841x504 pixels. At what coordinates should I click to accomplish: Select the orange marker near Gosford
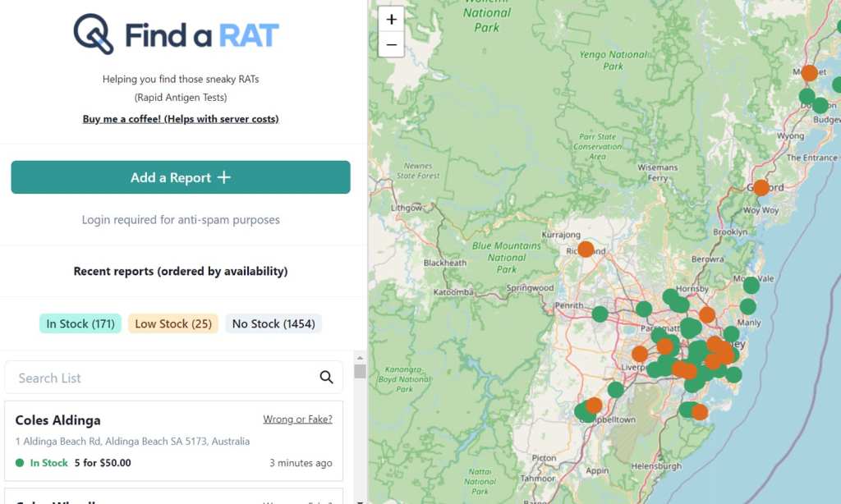point(761,187)
